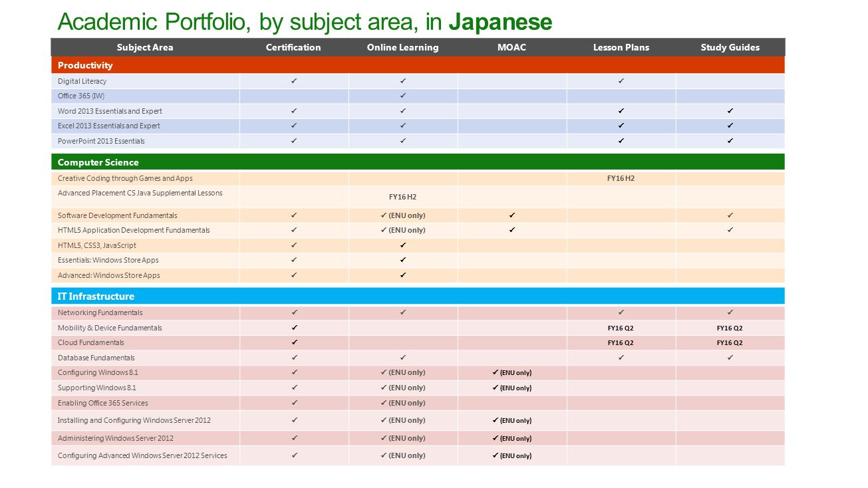Select MOAC "(ENU only)" for Administering Windows Server 2012
The image size is (868, 488).
(515, 439)
